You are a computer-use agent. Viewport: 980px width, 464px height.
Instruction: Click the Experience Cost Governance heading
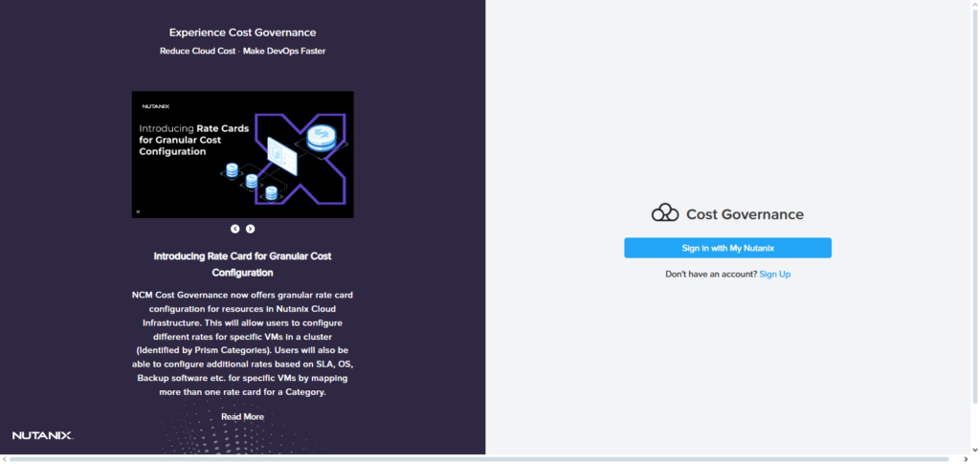242,33
